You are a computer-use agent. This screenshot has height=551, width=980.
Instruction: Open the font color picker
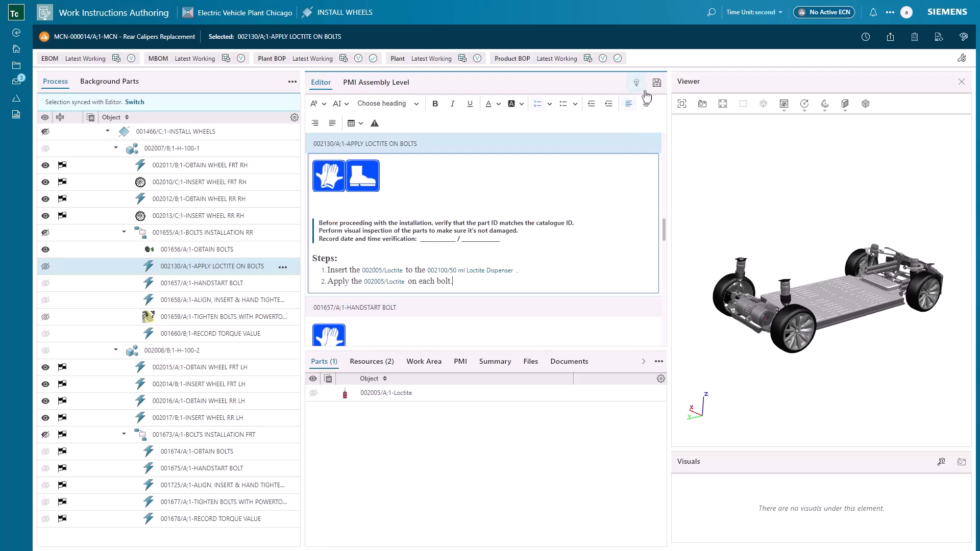[493, 104]
